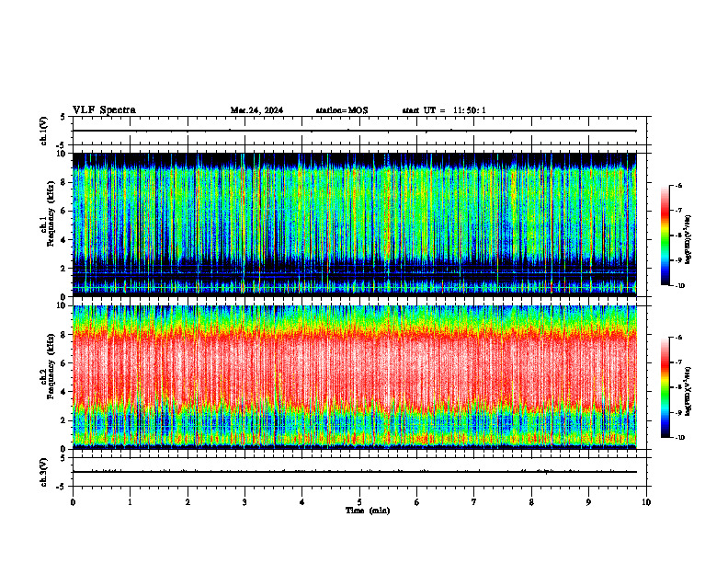Click the "-10" label on ch.1 colorbar
The width and height of the screenshot is (728, 563).
coord(679,286)
